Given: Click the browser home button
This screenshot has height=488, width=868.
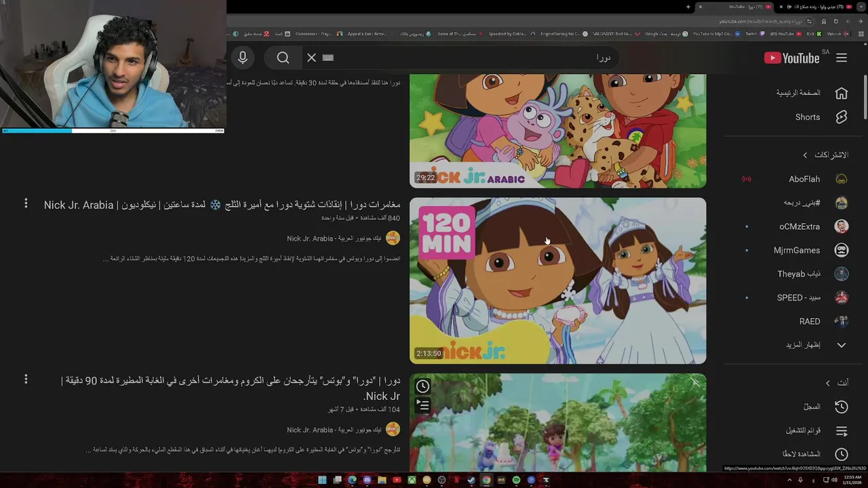Looking at the screenshot, I should tap(824, 21).
